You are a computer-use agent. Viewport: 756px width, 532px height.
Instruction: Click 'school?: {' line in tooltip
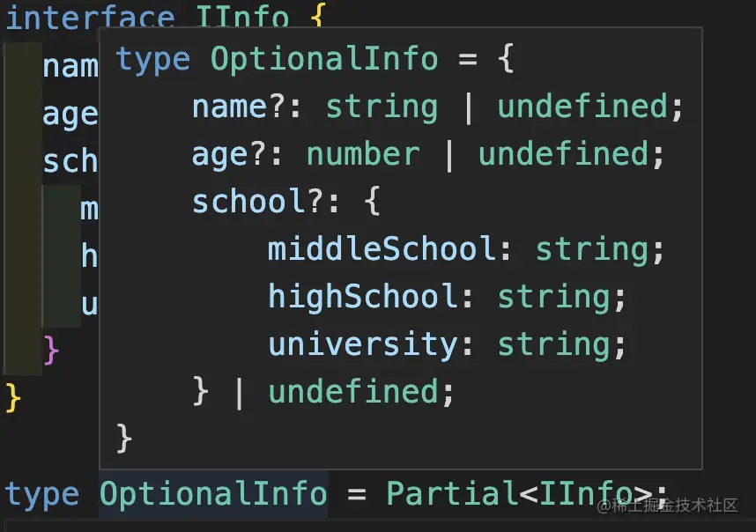pyautogui.click(x=286, y=202)
